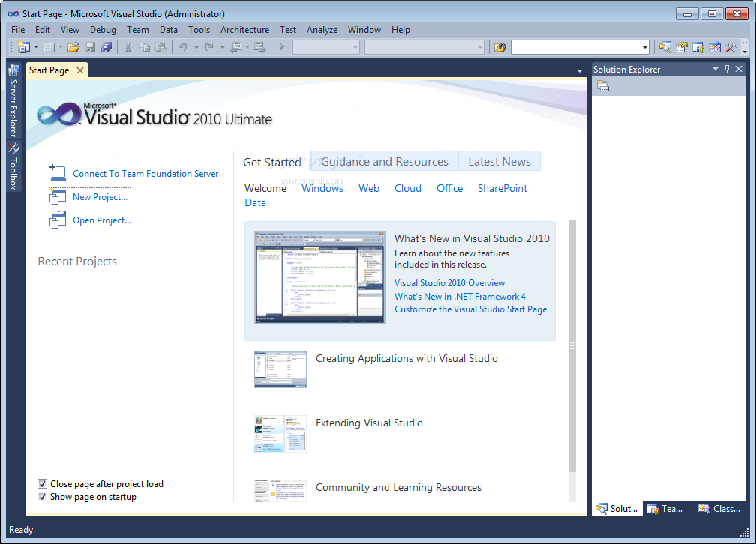Image resolution: width=756 pixels, height=544 pixels.
Task: Click the Paste toolbar icon
Action: [x=161, y=47]
